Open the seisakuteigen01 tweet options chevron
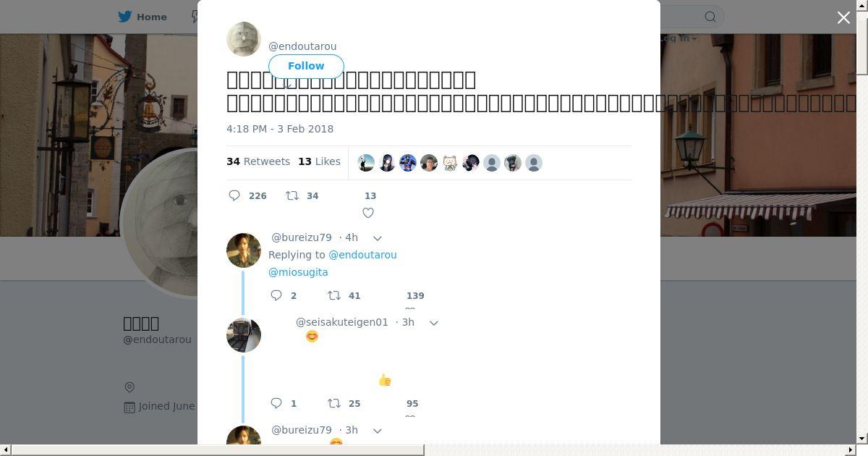 pyautogui.click(x=434, y=323)
